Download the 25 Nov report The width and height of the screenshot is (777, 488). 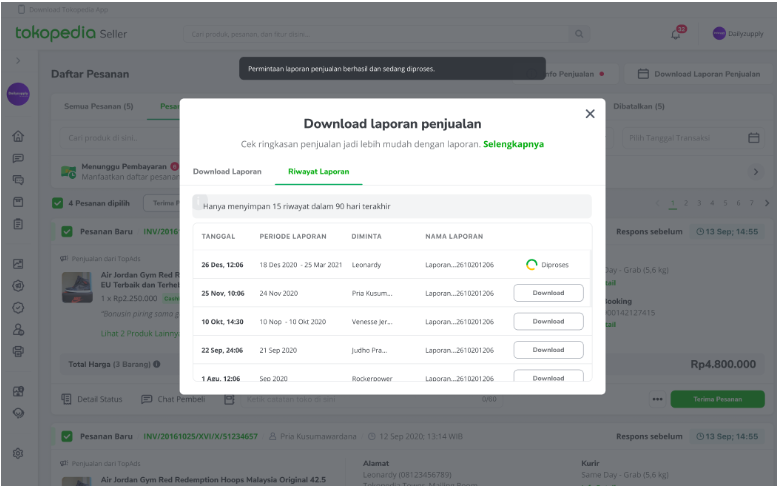548,293
